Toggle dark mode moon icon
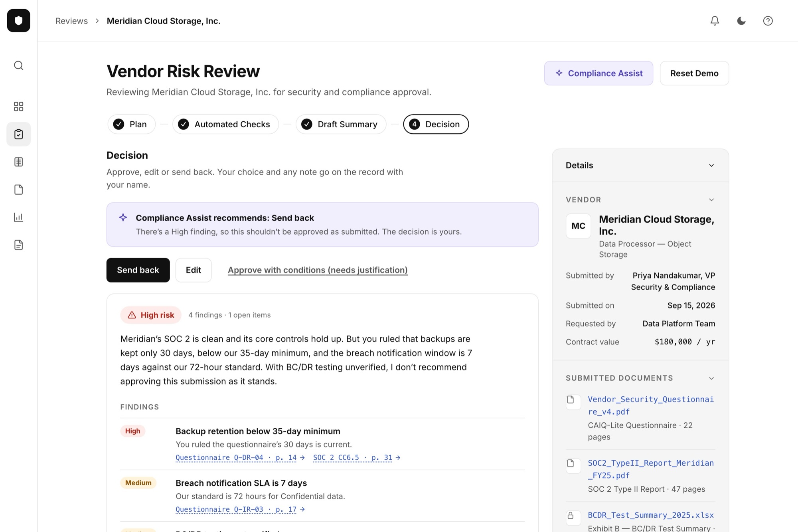 point(741,21)
